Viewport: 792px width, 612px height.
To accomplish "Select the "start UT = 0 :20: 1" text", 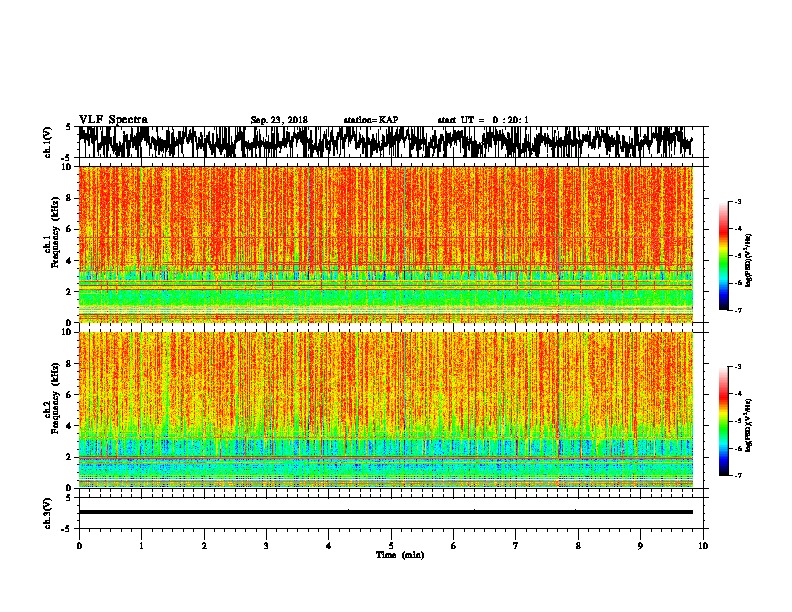I will coord(483,120).
